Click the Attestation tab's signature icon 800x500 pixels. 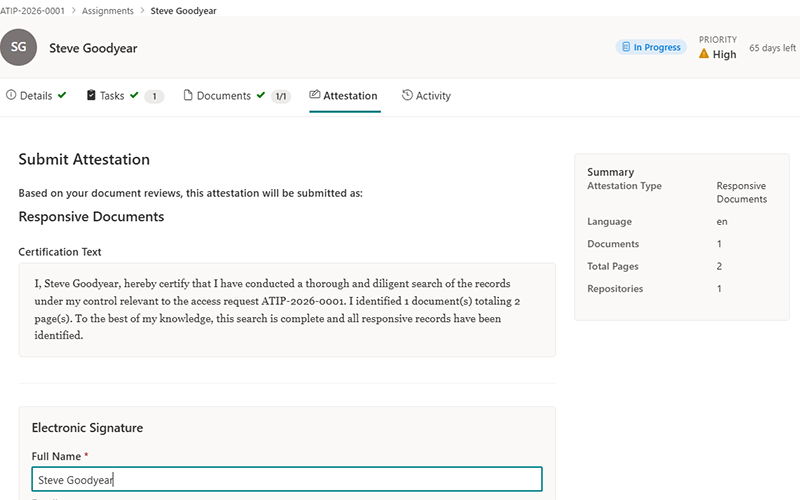click(x=315, y=96)
